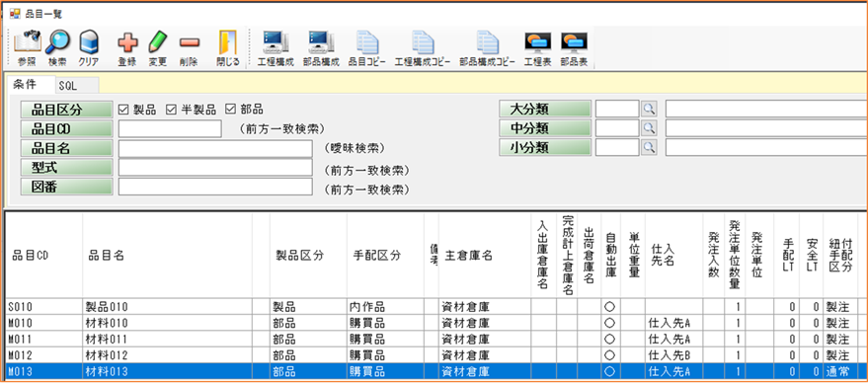
Task: Uncheck the 製品 checkbox
Action: click(x=122, y=109)
